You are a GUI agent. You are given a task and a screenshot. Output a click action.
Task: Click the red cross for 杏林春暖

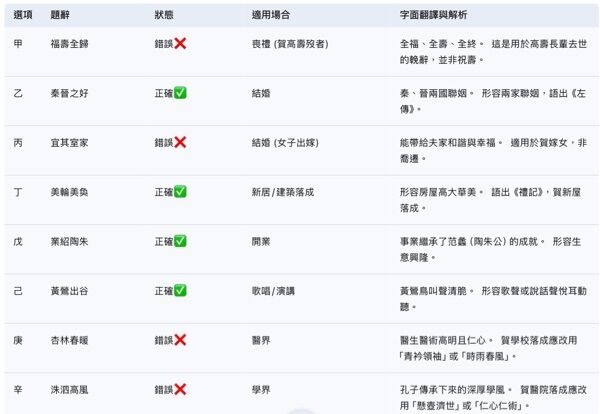tap(180, 340)
